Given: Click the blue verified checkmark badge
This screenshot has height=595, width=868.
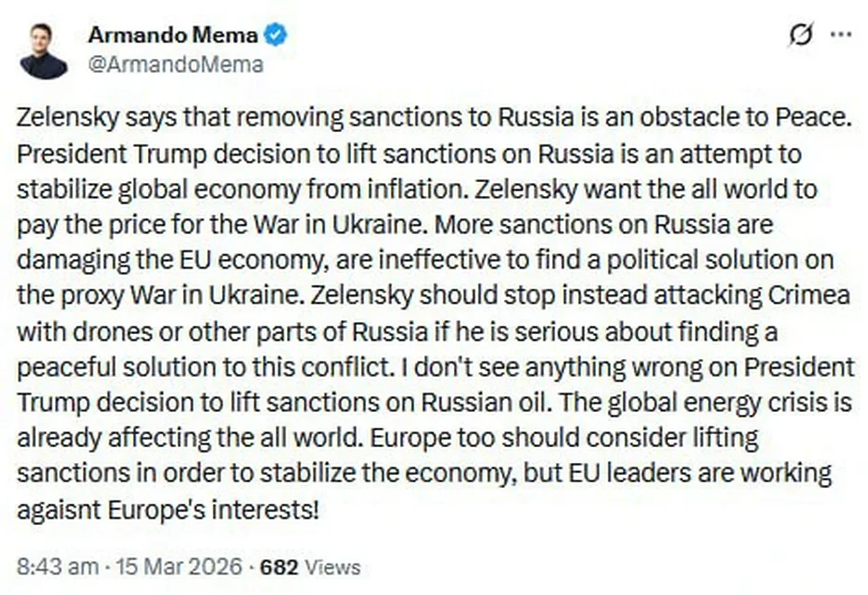Looking at the screenshot, I should pos(276,35).
